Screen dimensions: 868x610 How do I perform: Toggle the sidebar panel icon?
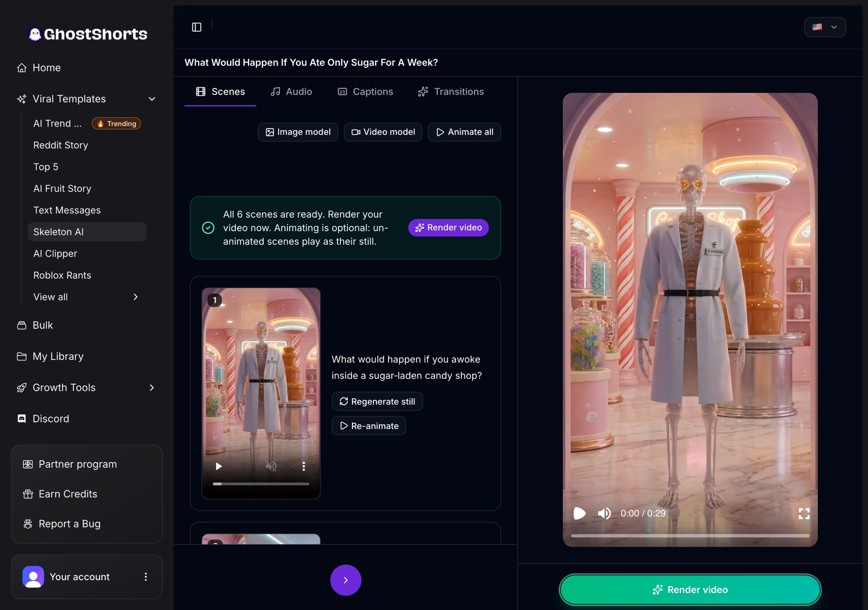[x=197, y=27]
